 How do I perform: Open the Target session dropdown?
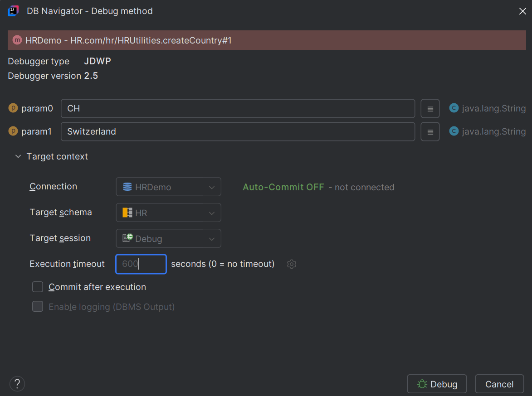point(211,238)
